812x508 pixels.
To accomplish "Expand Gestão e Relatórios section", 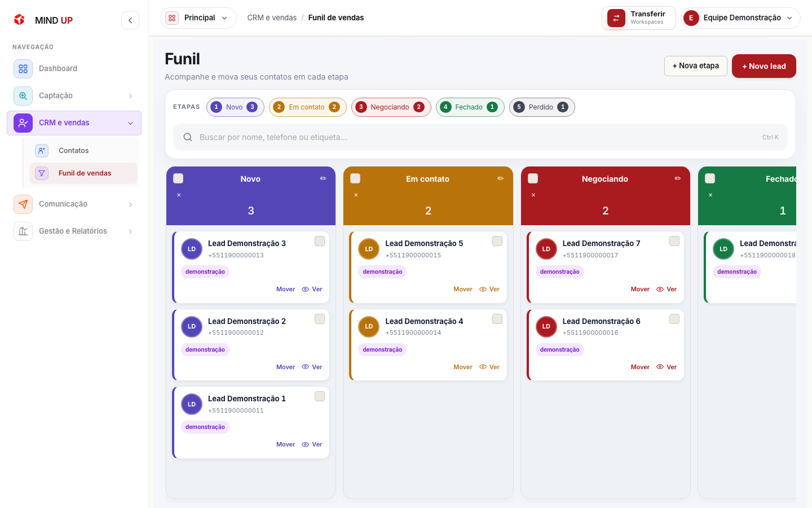I will (x=130, y=231).
